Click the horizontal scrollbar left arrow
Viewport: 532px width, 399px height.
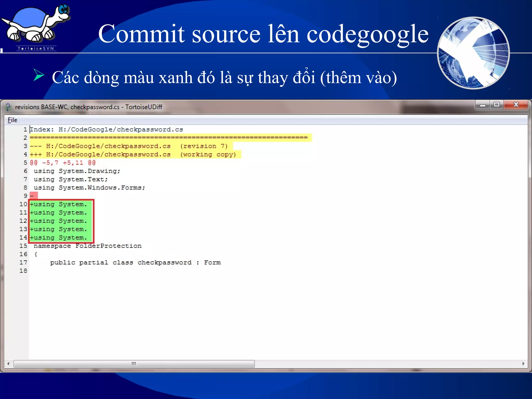click(x=8, y=364)
